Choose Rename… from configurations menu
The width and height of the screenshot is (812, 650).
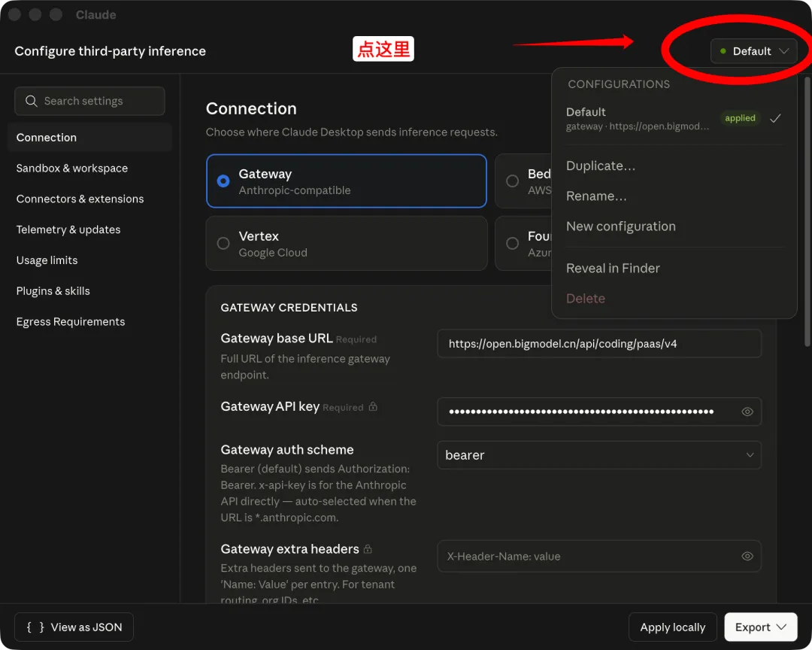[596, 196]
